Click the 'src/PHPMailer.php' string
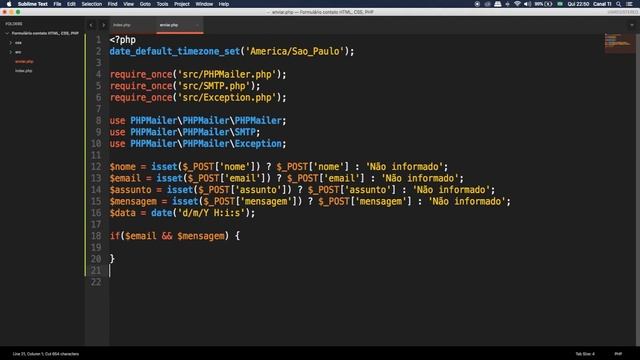640x360 pixels. pos(227,74)
